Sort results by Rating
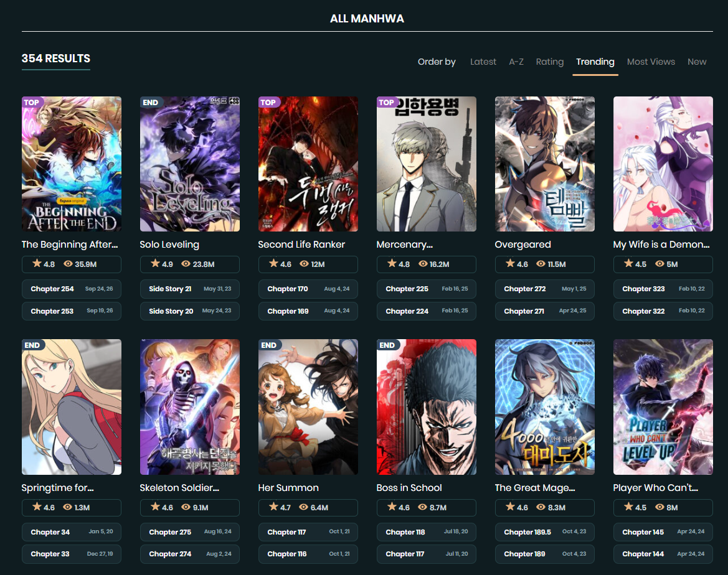 [x=550, y=62]
